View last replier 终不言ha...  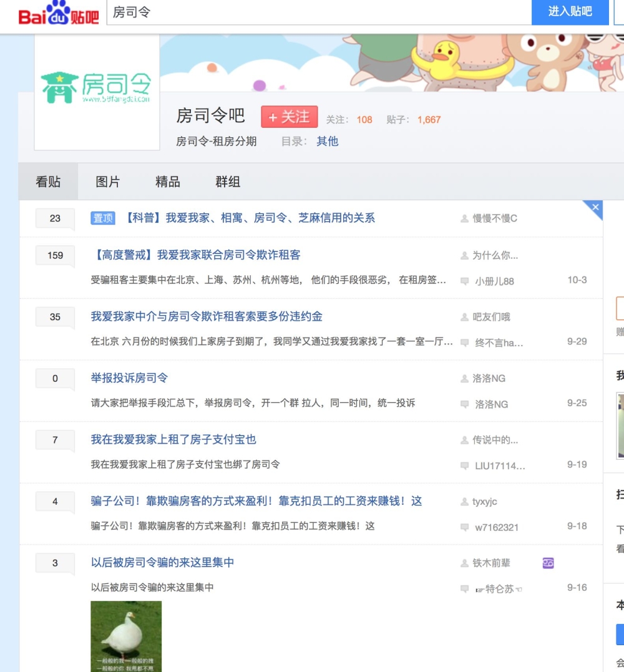coord(499,343)
